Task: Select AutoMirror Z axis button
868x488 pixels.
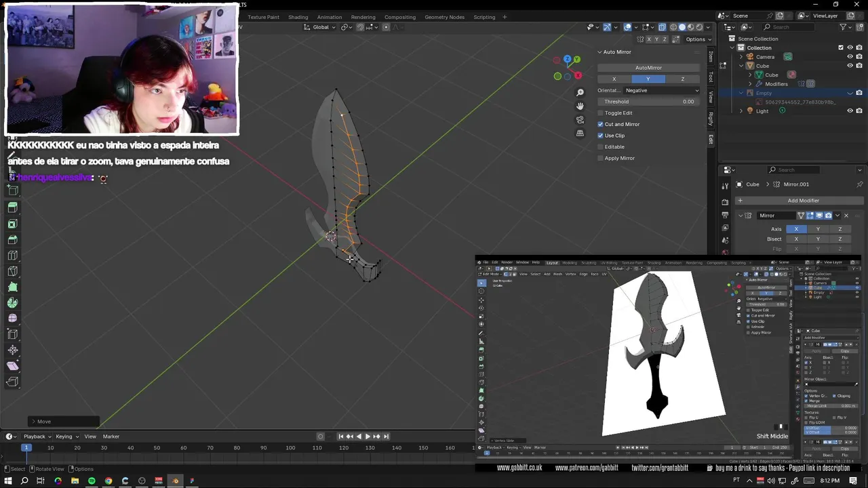Action: coord(682,79)
